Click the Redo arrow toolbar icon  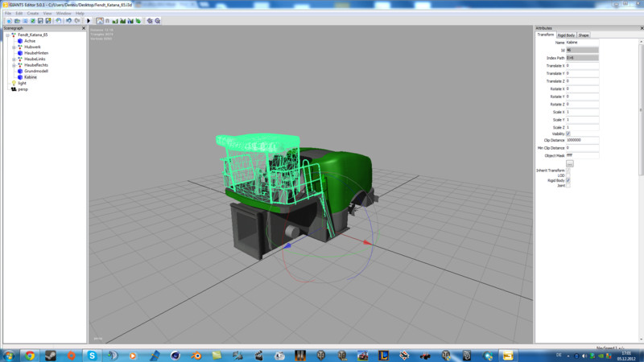coord(76,21)
